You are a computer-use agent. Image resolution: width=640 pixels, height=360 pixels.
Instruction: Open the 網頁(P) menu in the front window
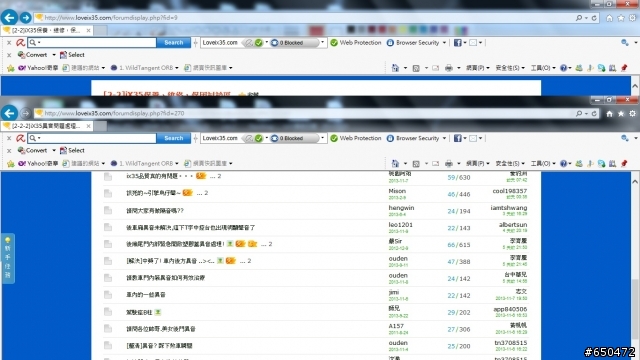point(477,163)
